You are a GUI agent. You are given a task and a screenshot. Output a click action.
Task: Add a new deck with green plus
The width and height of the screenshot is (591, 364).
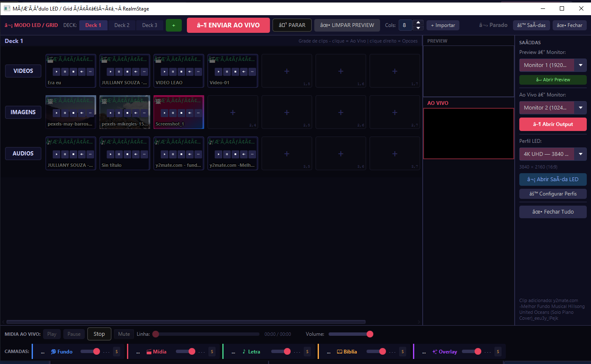(174, 25)
